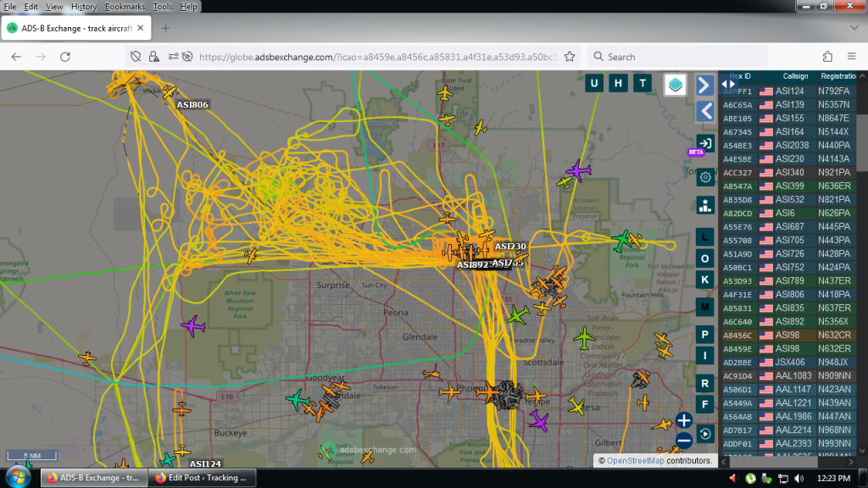Image resolution: width=868 pixels, height=488 pixels.
Task: Open the Tools menu
Action: (162, 7)
